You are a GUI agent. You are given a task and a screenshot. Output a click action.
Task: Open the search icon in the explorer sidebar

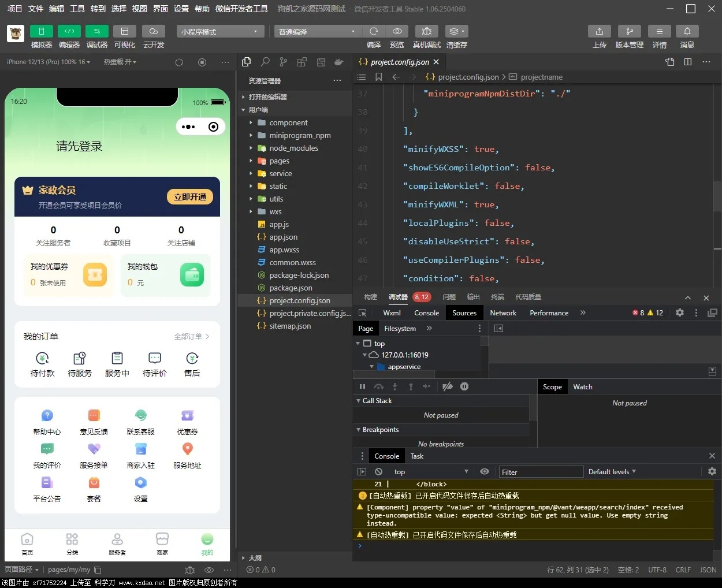click(x=265, y=62)
